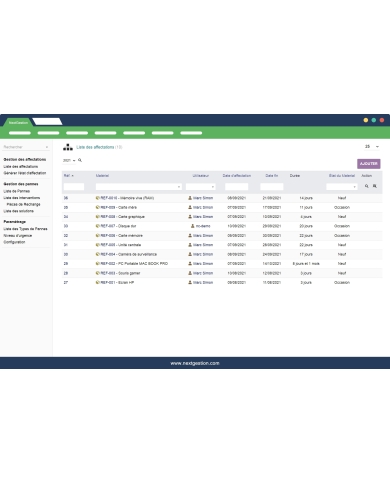
Task: Click the user icon in the row with ref 31
Action: tap(190, 245)
